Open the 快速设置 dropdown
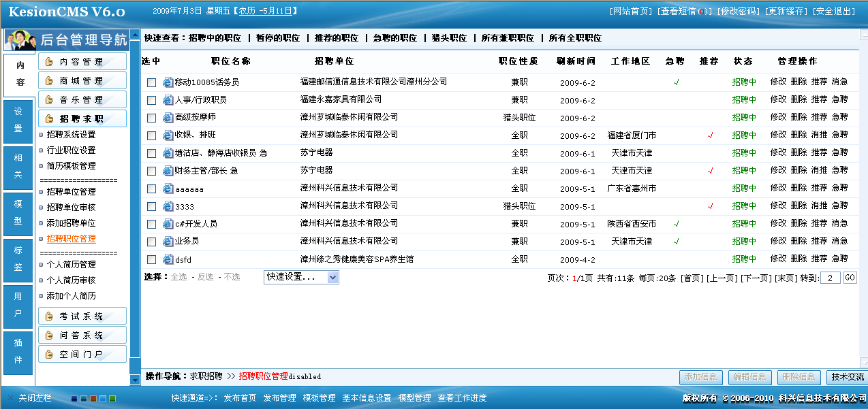This screenshot has width=868, height=409. (301, 277)
